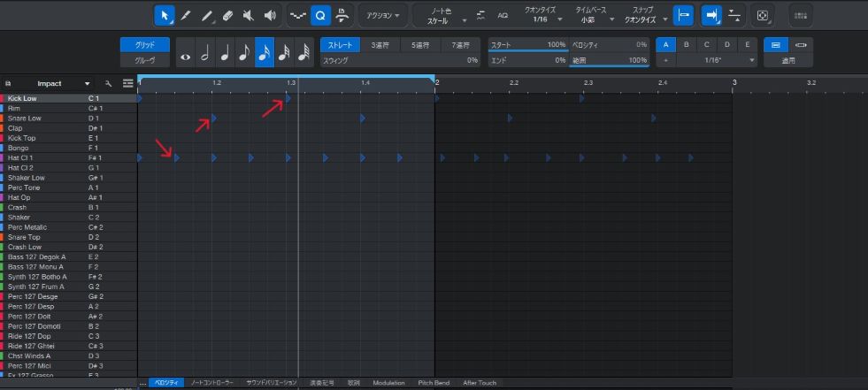Image resolution: width=868 pixels, height=390 pixels.
Task: Choose the sixteenth note value
Action: point(265,53)
